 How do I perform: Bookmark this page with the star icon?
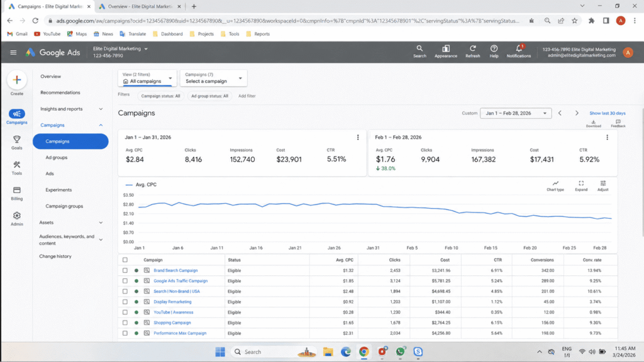pyautogui.click(x=574, y=21)
